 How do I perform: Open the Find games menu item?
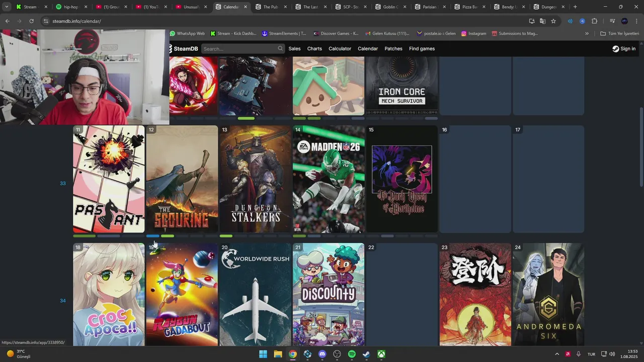[422, 49]
